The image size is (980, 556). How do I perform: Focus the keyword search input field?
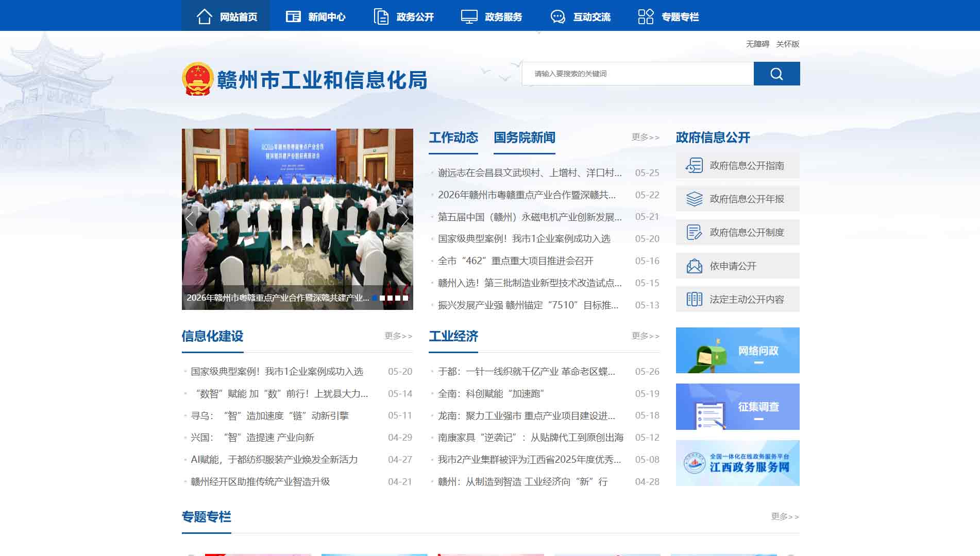[x=638, y=74]
